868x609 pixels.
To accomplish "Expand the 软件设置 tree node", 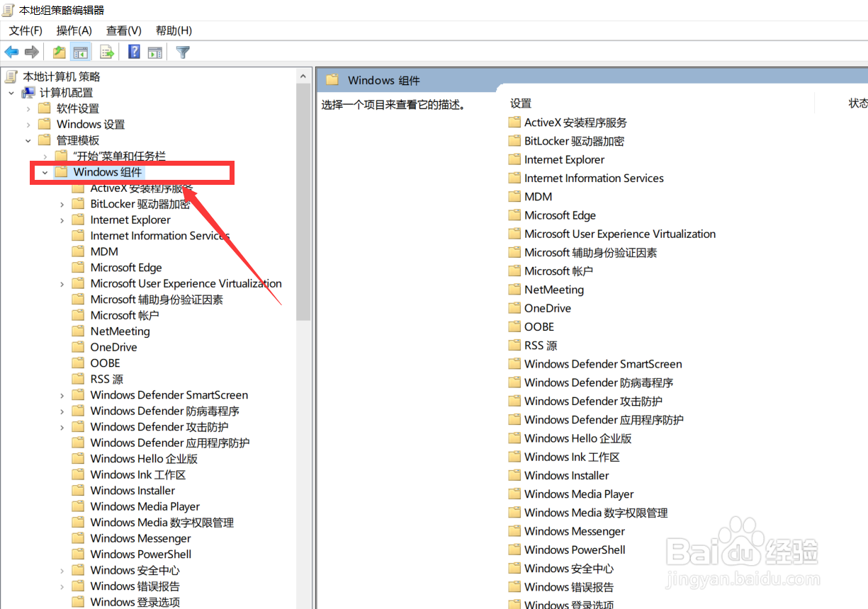I will point(28,108).
